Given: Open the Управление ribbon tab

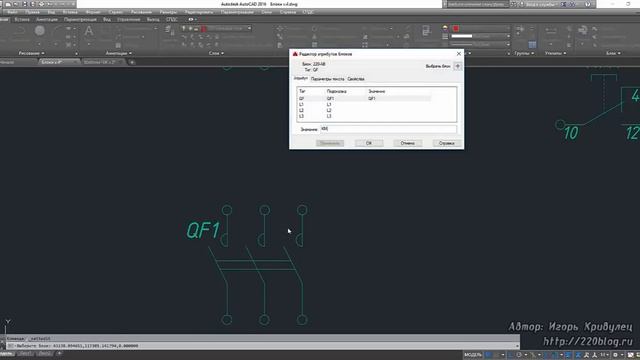Looking at the screenshot, I should tap(129, 19).
